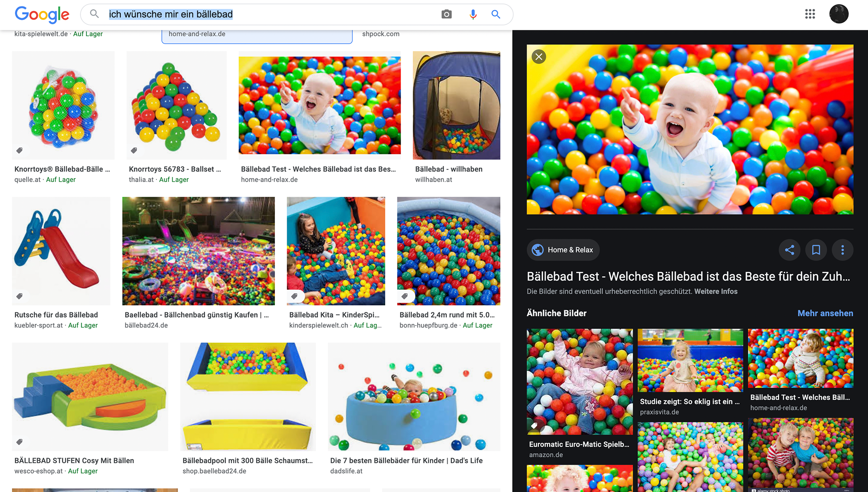The width and height of the screenshot is (868, 492).
Task: Click the Euromatic Euro-Matic amazon.de similar image
Action: pyautogui.click(x=579, y=382)
